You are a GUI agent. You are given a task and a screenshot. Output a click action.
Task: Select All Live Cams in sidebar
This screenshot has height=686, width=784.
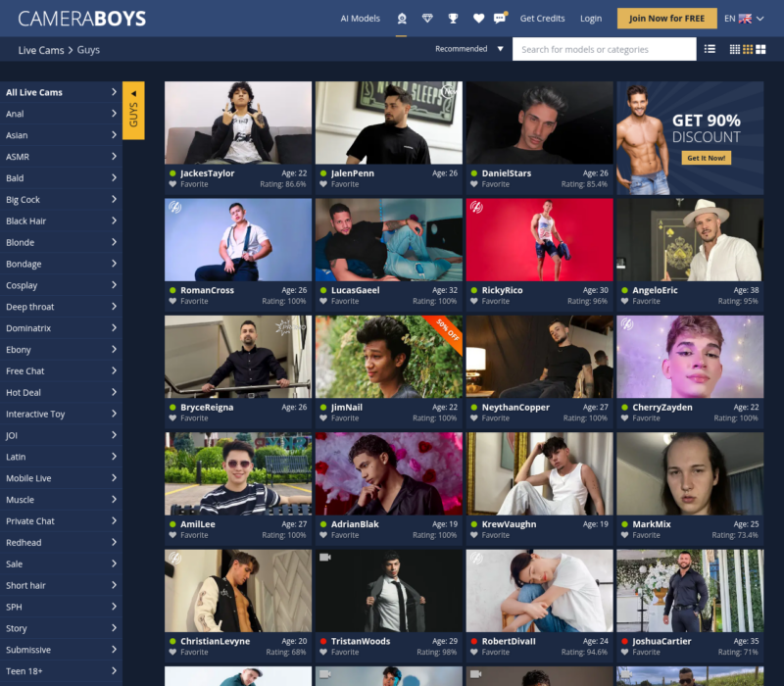[61, 92]
